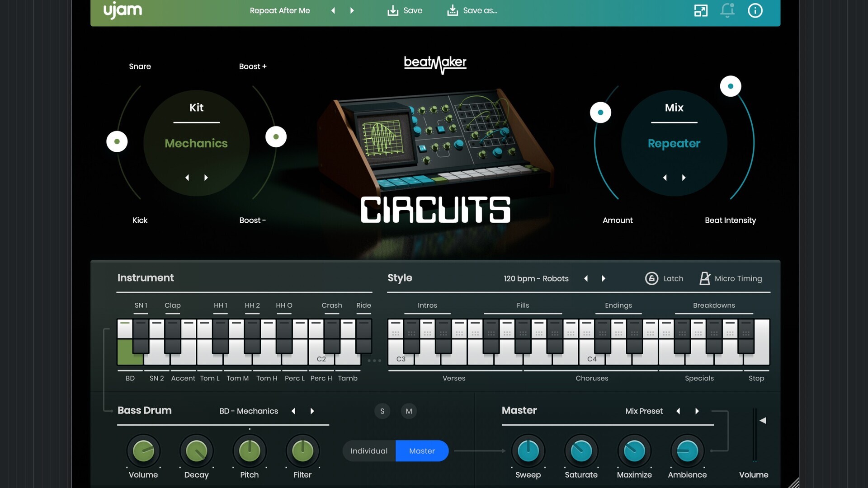Image resolution: width=868 pixels, height=488 pixels.
Task: Select previous Mix arrow
Action: point(665,178)
